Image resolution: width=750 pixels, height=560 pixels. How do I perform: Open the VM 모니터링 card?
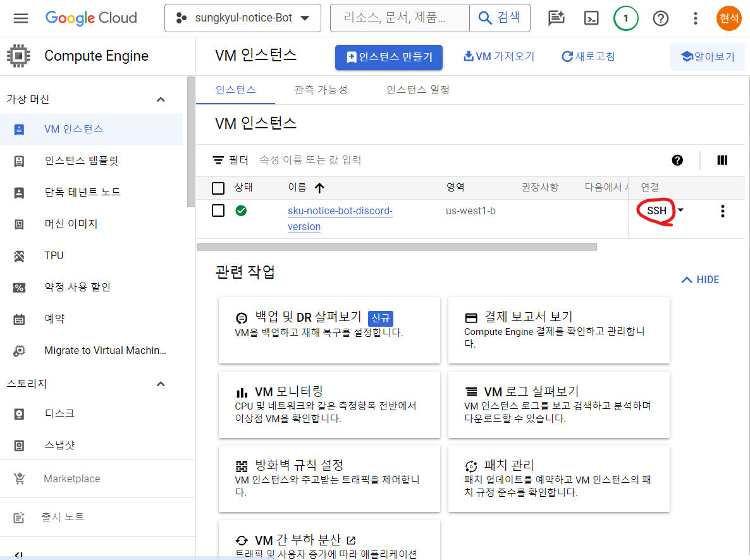pyautogui.click(x=329, y=405)
